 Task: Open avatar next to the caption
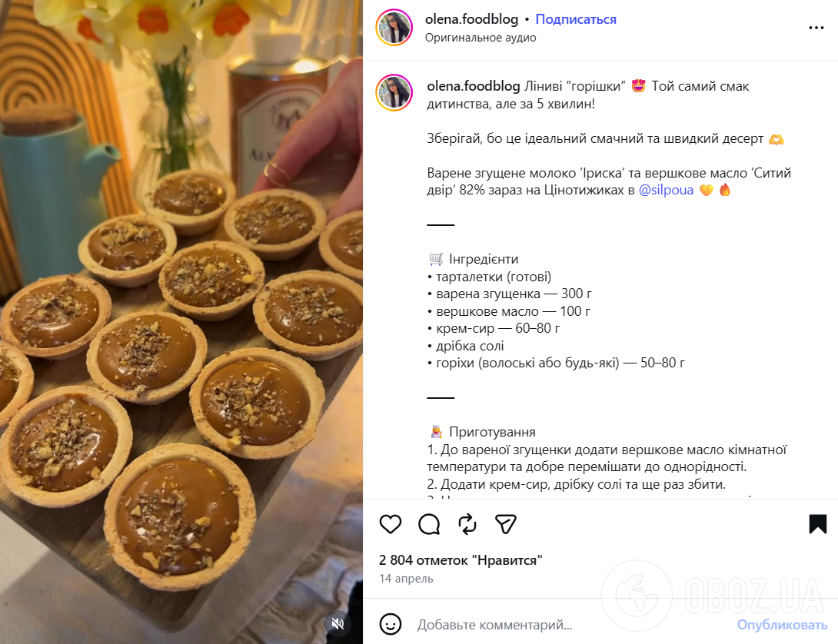pyautogui.click(x=394, y=92)
